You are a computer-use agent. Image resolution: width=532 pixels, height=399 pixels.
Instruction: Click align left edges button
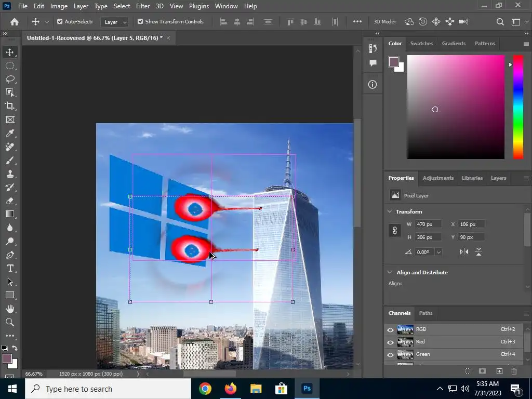(x=223, y=22)
